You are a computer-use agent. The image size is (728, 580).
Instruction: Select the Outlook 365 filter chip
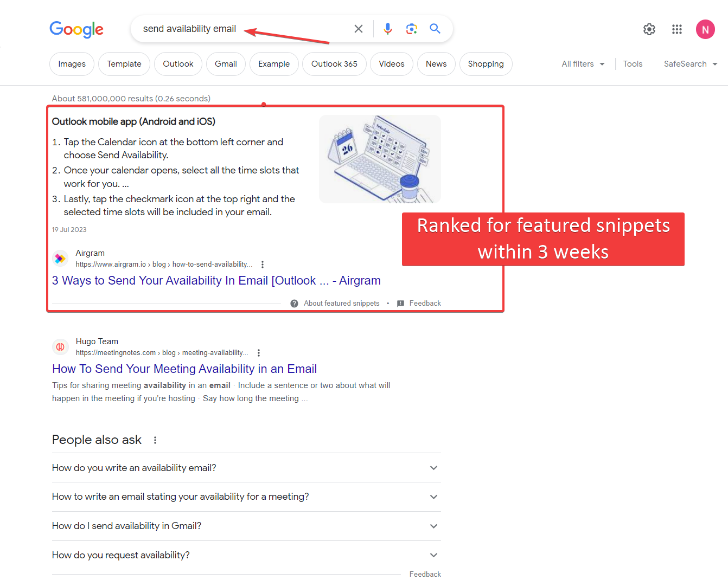334,64
